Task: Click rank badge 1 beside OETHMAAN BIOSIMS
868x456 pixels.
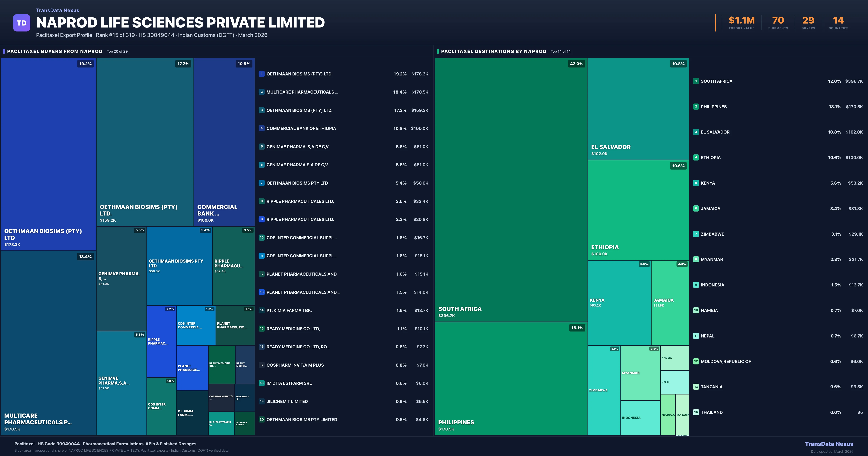Action: pos(261,74)
